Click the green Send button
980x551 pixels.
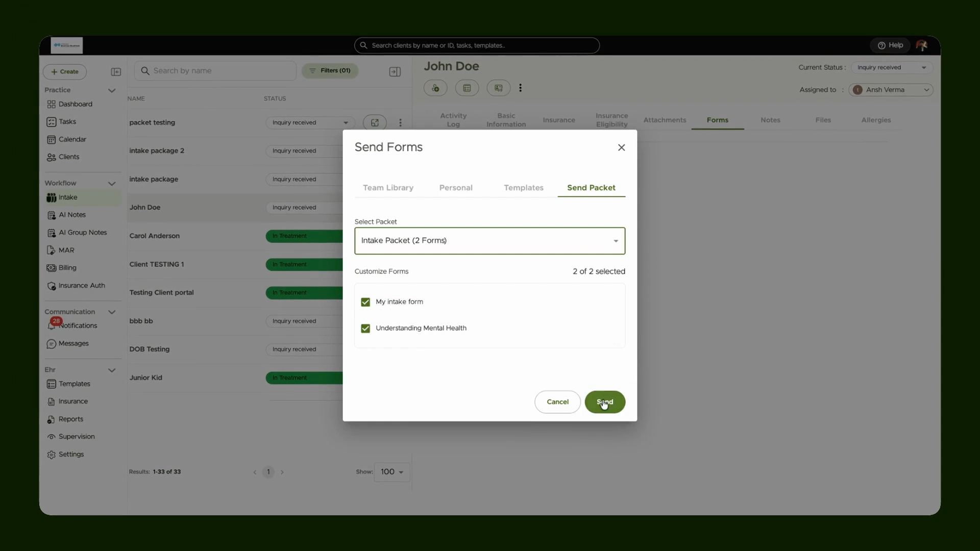point(605,402)
